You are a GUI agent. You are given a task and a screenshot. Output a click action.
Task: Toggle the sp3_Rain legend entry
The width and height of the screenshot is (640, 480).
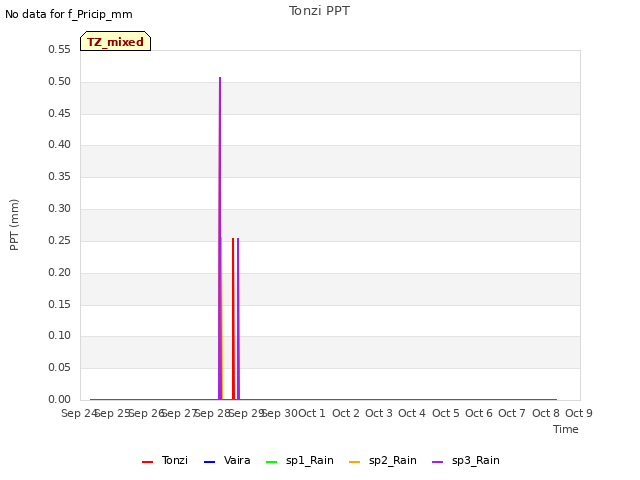(466, 460)
